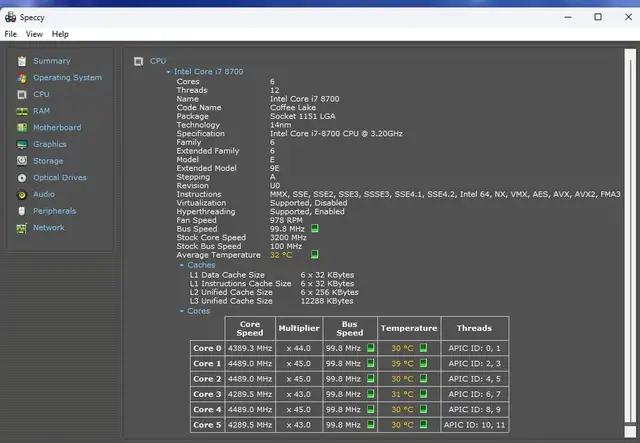Click Core 2 temperature graph icon
This screenshot has height=443, width=640.
(x=423, y=378)
